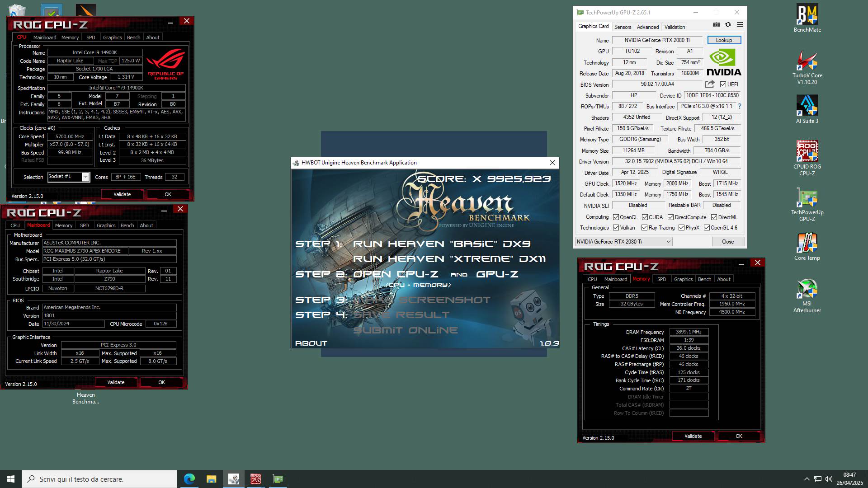Open Memory tab in Mainboard CPU-Z window
The height and width of the screenshot is (488, 868).
[63, 225]
